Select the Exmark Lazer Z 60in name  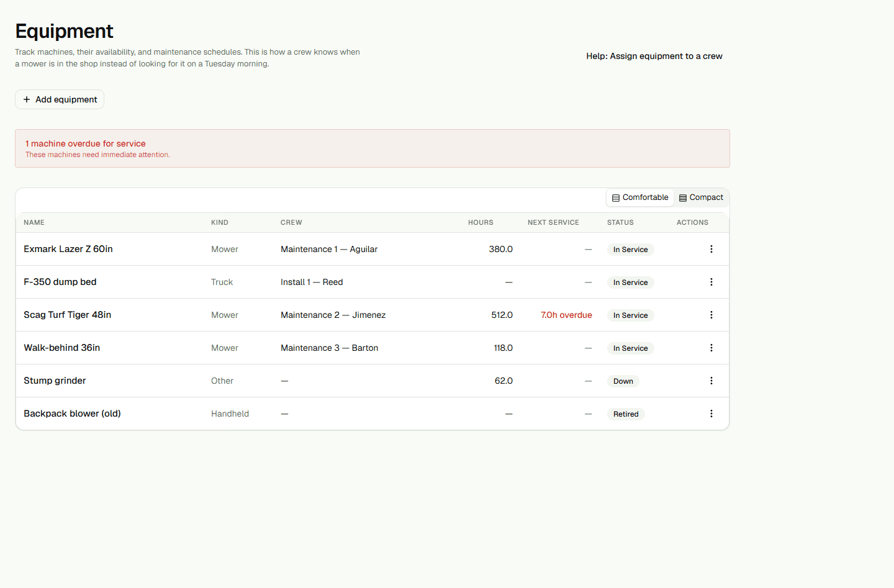tap(68, 249)
